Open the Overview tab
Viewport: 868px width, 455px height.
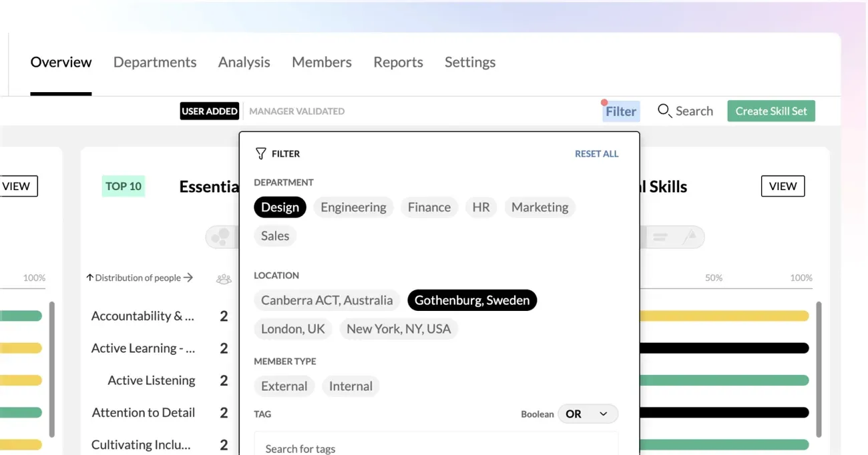(61, 62)
